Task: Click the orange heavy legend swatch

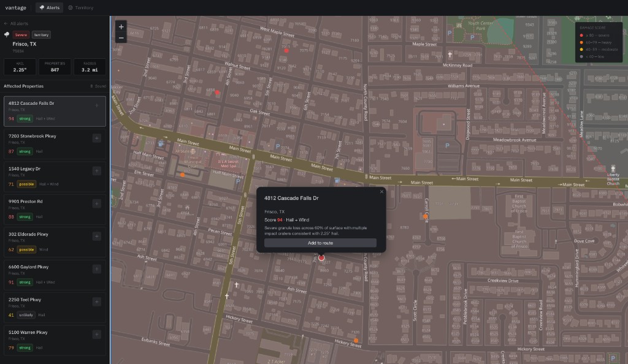Action: [581, 42]
